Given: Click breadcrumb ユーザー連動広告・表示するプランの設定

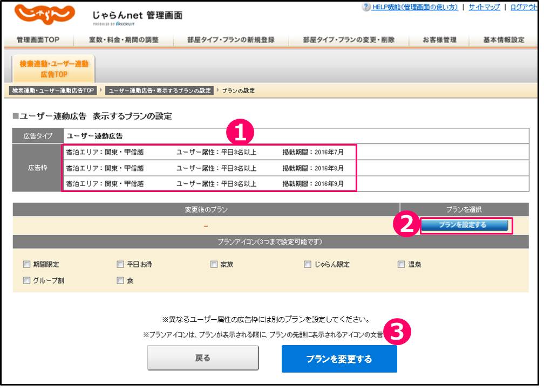Looking at the screenshot, I should [x=159, y=91].
